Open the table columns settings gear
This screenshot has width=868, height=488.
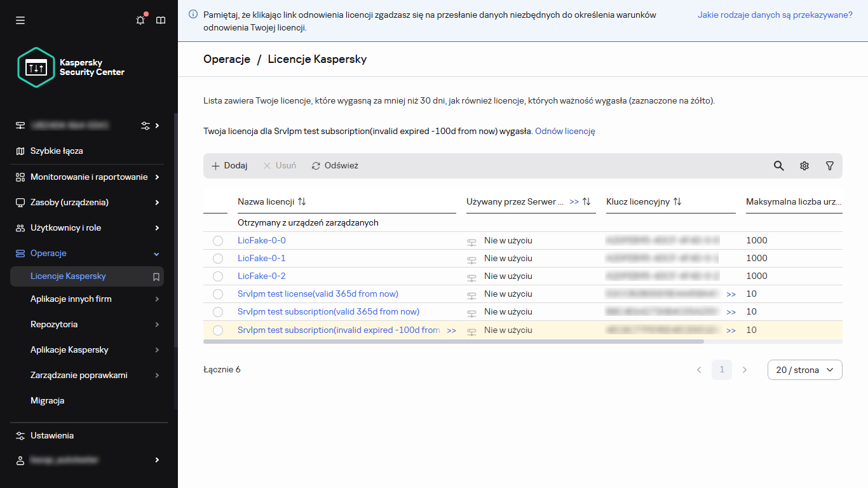click(804, 165)
